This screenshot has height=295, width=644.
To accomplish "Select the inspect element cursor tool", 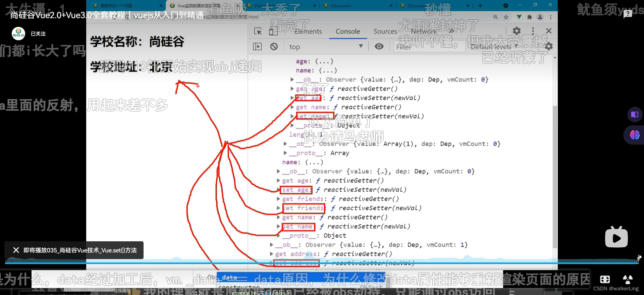I will pos(258,31).
